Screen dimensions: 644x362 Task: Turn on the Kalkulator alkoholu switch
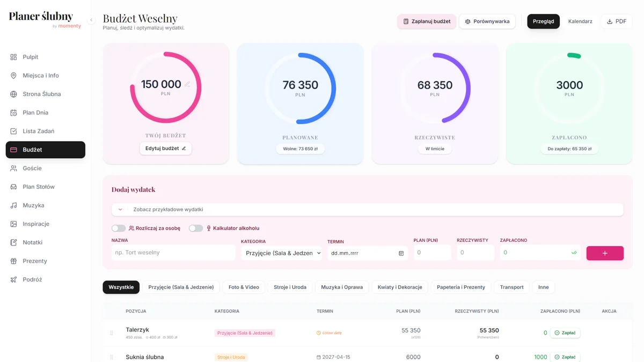[x=196, y=228]
